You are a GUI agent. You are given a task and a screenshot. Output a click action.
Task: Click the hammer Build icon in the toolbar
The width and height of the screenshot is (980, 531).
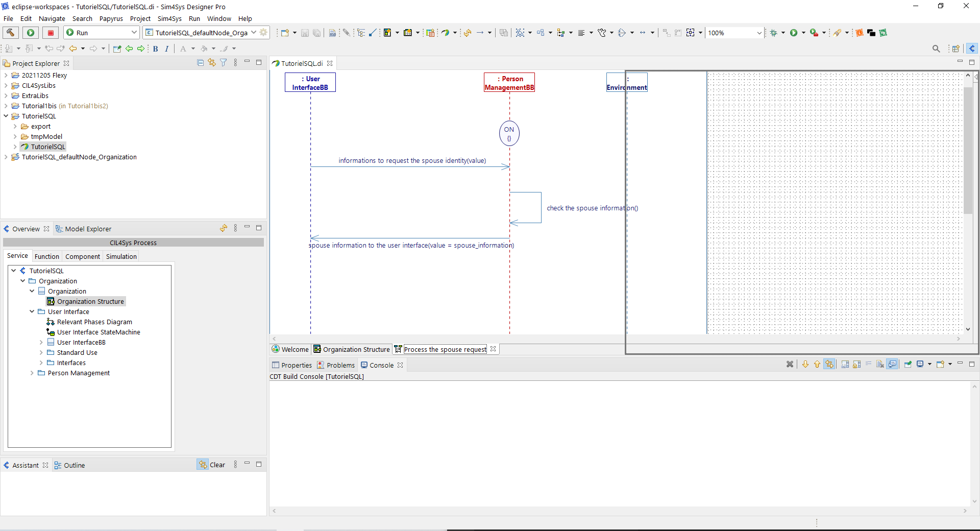click(x=11, y=33)
